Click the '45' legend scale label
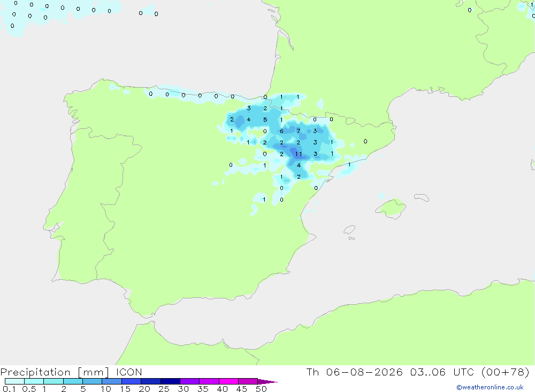535x392 pixels. pos(242,389)
